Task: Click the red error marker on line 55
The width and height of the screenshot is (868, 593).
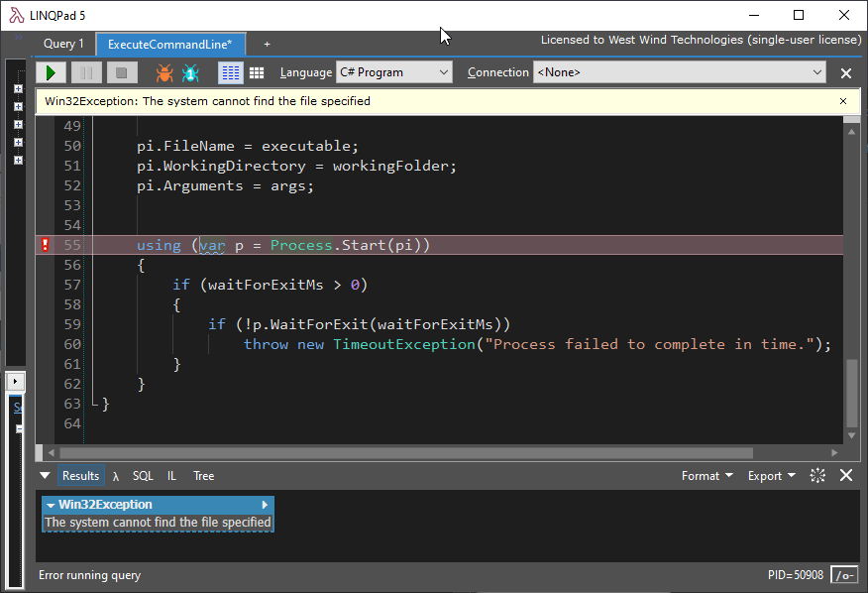Action: pyautogui.click(x=45, y=245)
